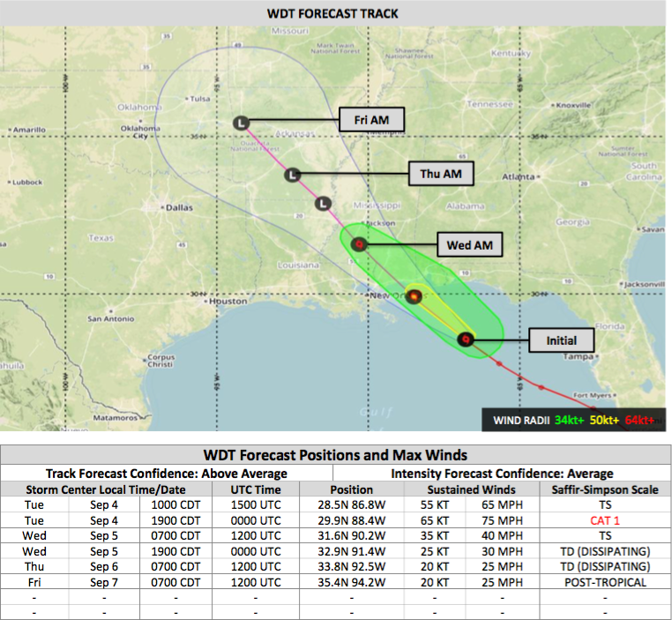672x620 pixels.
Task: Click the southernmost L marker on the track
Action: [x=323, y=203]
